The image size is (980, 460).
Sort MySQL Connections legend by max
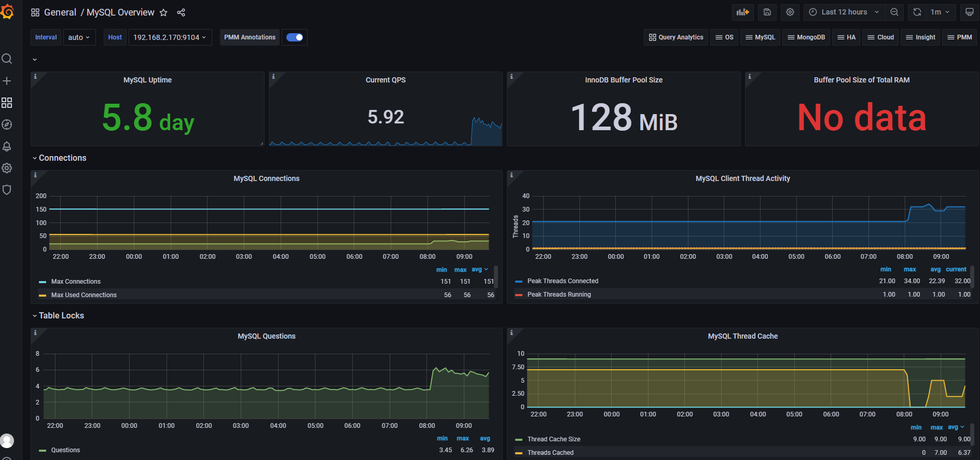point(461,270)
